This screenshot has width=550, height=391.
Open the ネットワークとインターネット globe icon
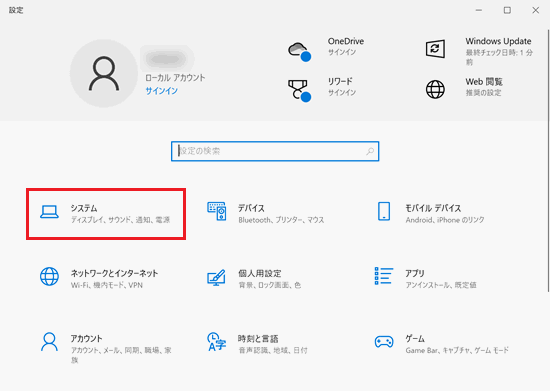(49, 276)
